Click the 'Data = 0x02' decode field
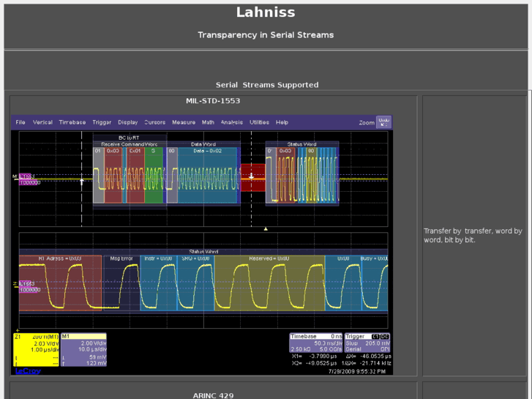532x399 pixels. [207, 175]
